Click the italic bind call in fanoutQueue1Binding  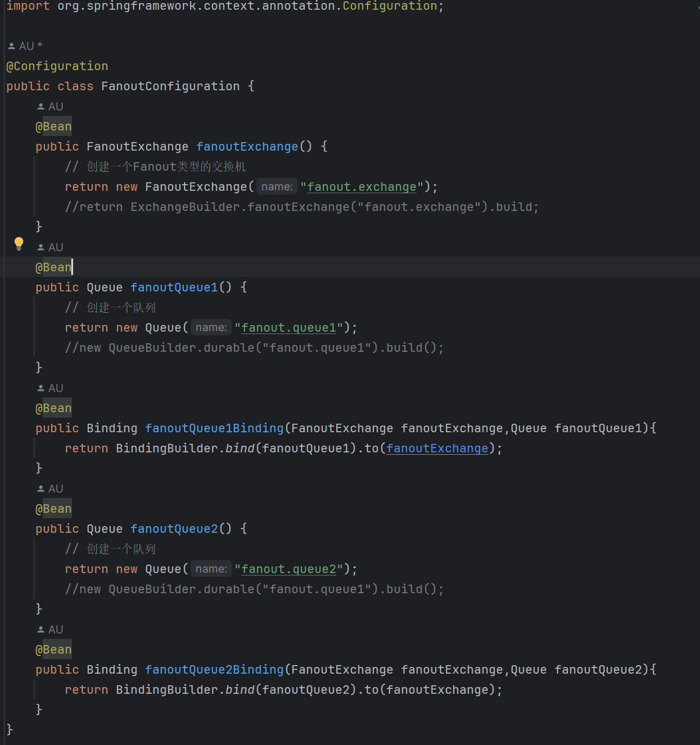pos(240,448)
